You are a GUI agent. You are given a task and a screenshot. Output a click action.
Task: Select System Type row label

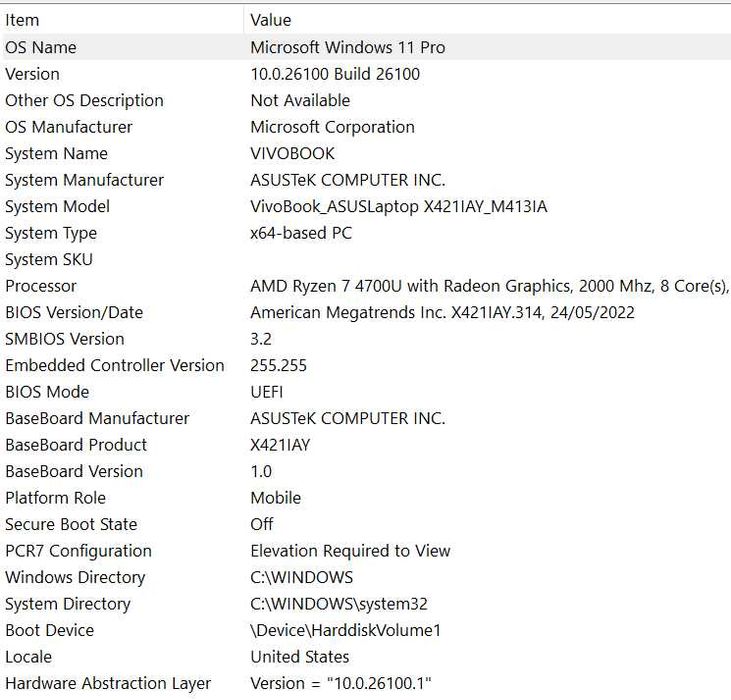tap(51, 233)
